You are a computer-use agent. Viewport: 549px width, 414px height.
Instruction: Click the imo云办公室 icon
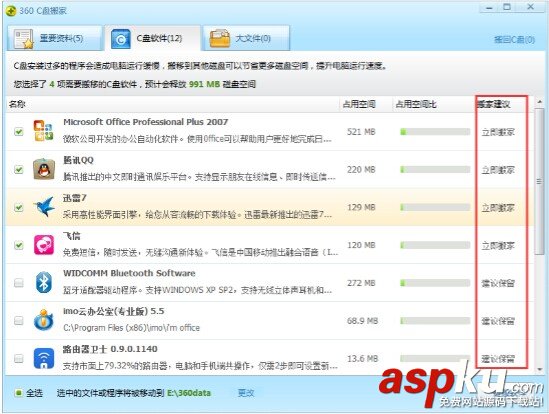[x=44, y=320]
